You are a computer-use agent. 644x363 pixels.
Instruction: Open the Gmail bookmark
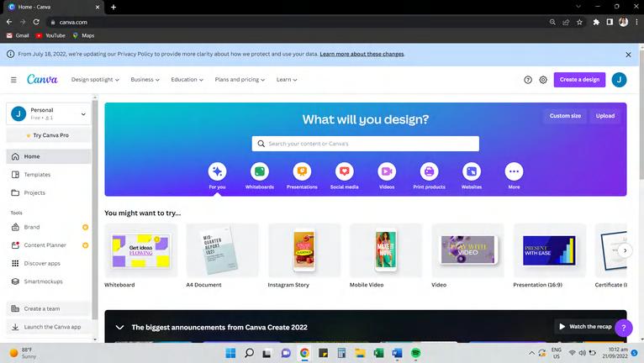[x=18, y=36]
